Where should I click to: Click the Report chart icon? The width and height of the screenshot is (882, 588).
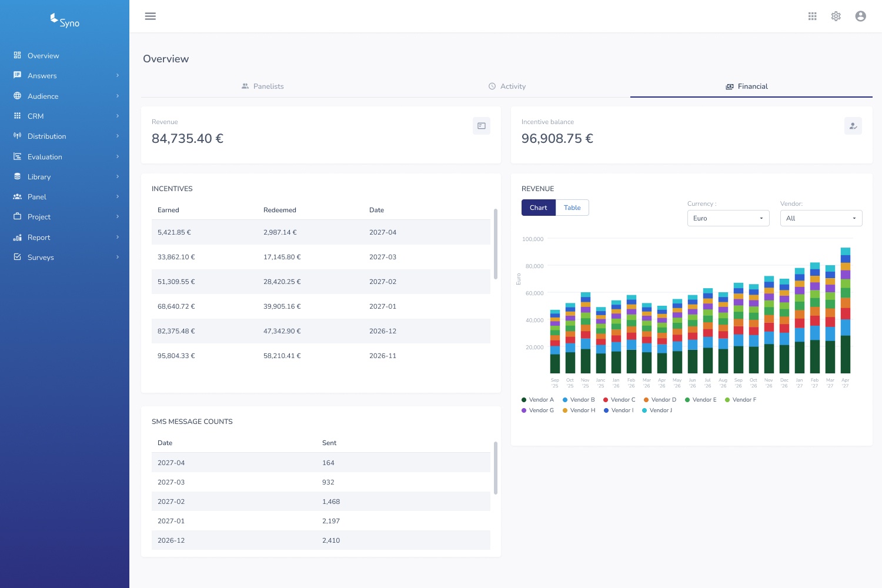(18, 237)
